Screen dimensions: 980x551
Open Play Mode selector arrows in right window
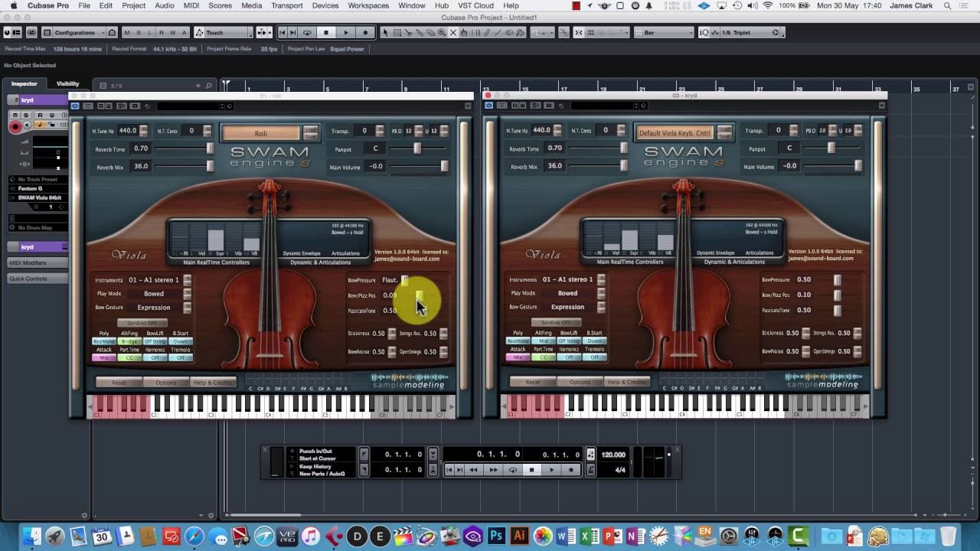coord(601,294)
